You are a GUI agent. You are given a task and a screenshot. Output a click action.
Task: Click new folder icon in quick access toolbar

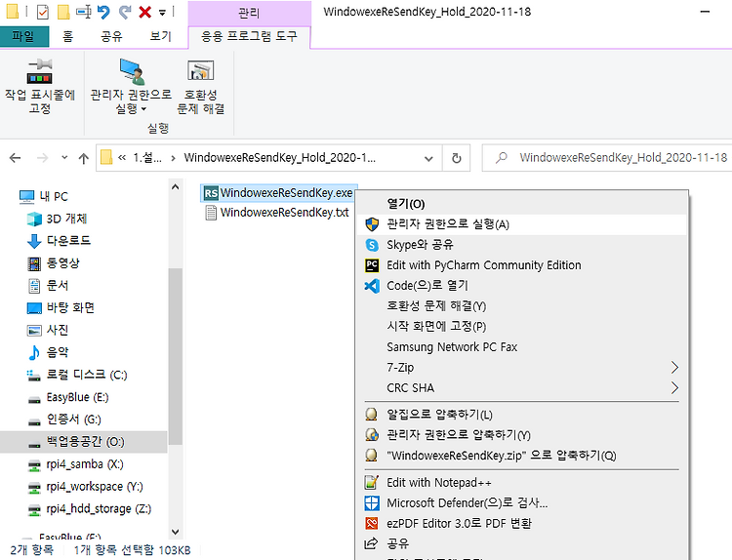pyautogui.click(x=63, y=12)
